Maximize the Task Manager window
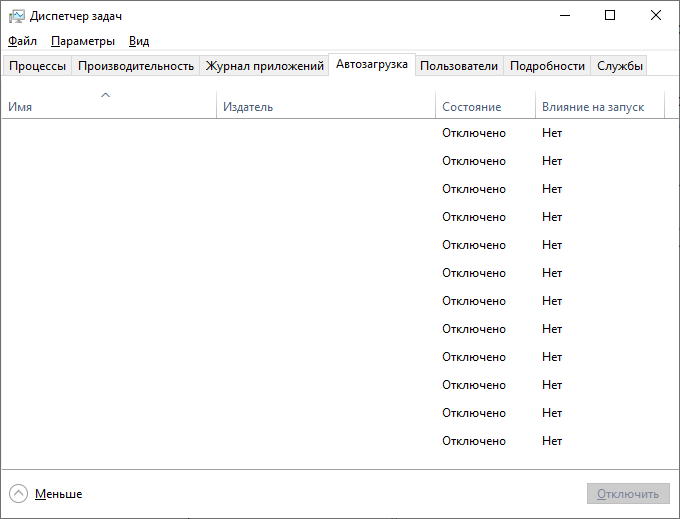The image size is (680, 519). 610,16
